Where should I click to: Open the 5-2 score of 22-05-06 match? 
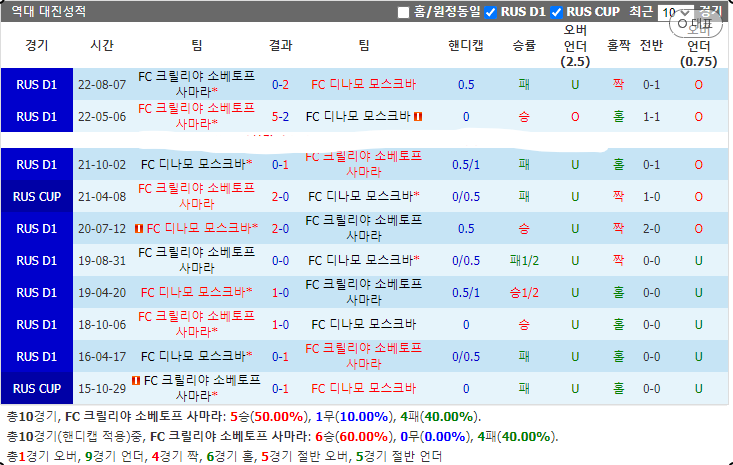coord(280,116)
